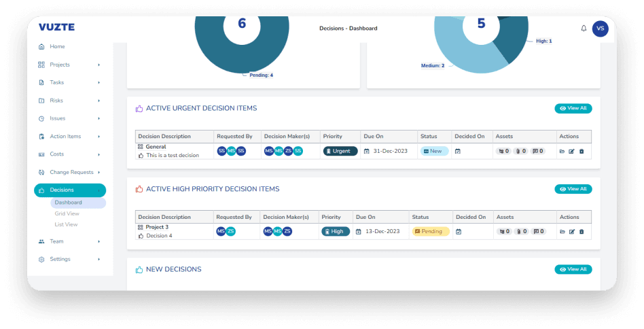View All active urgent decision items
644x329 pixels.
[573, 108]
